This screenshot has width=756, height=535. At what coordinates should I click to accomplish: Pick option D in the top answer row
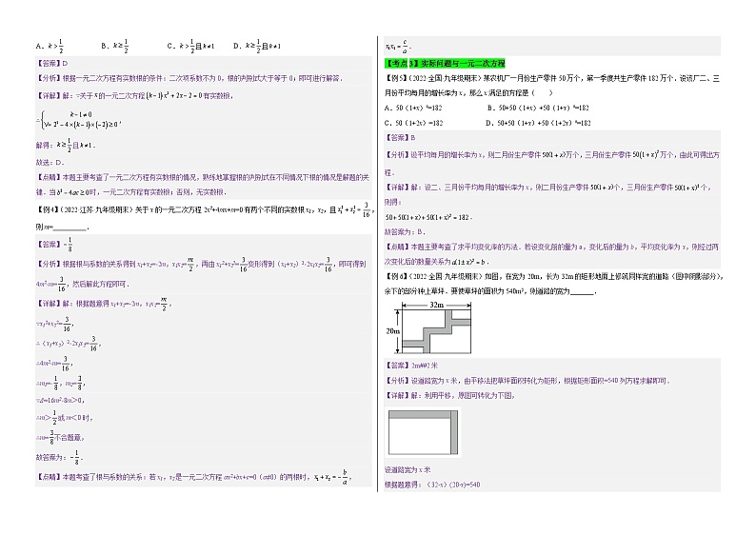click(269, 45)
